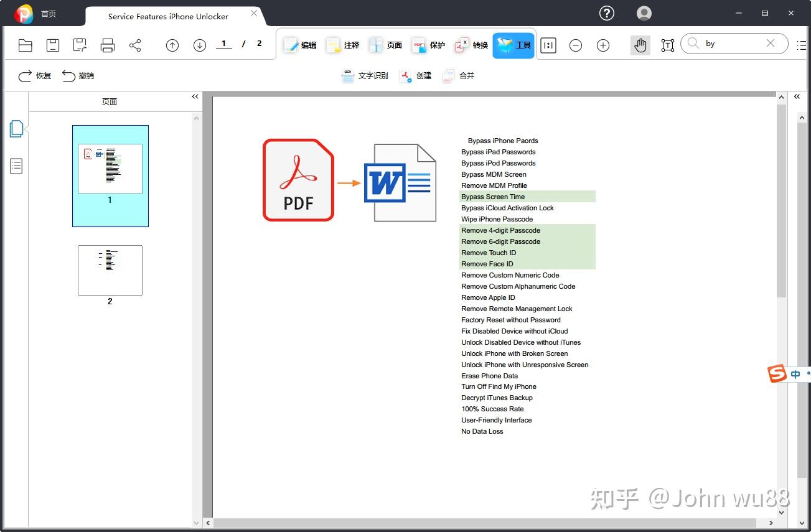Click the page layout view icon

pos(548,45)
